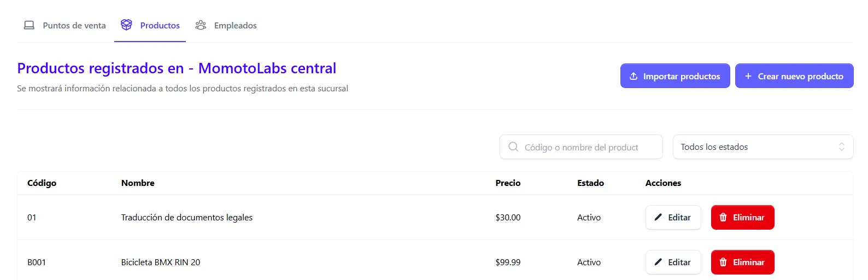Click pencil icon for Traducción de documentos legales
The width and height of the screenshot is (868, 280).
pyautogui.click(x=658, y=217)
